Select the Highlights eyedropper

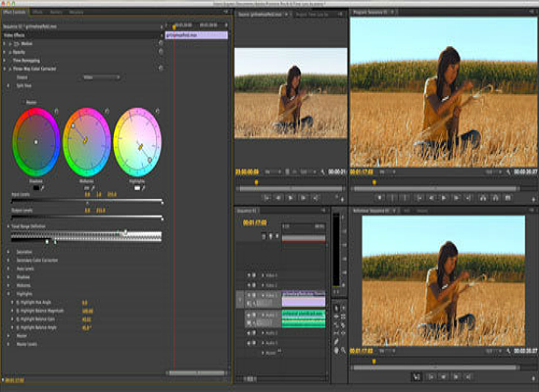143,188
